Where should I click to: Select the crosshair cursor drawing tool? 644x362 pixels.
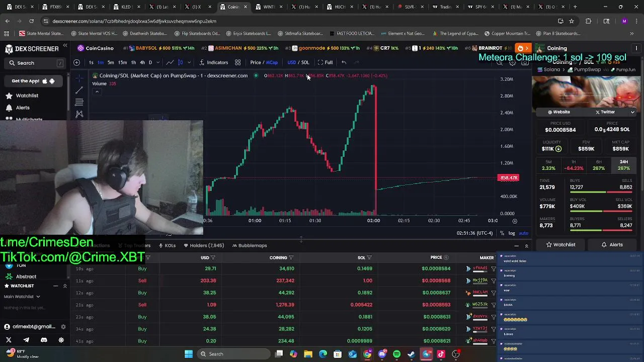tap(79, 78)
